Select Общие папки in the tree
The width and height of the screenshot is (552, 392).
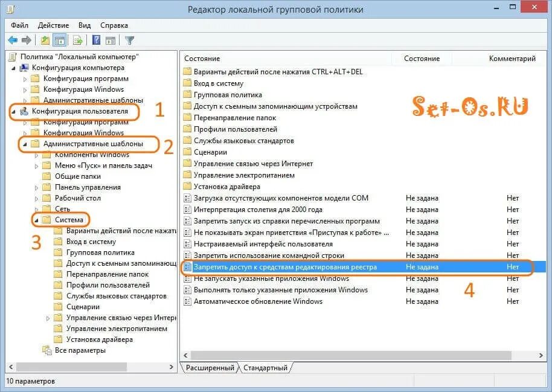coord(78,176)
